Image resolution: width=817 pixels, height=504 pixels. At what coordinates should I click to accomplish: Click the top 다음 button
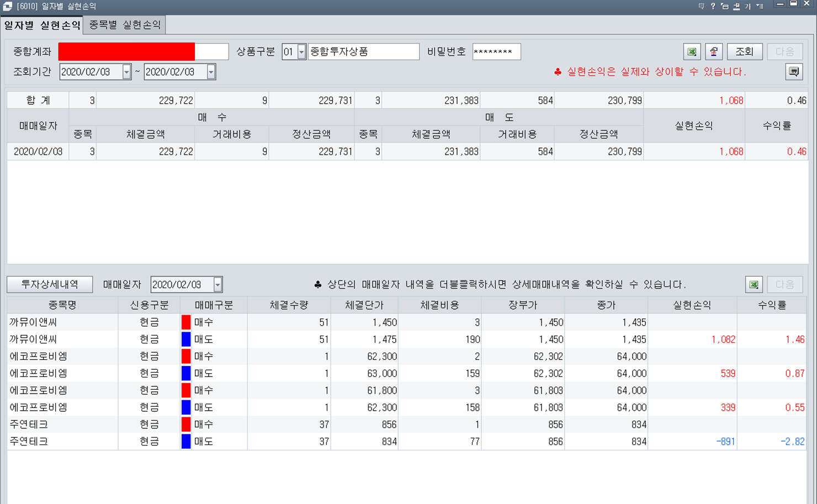pyautogui.click(x=784, y=52)
